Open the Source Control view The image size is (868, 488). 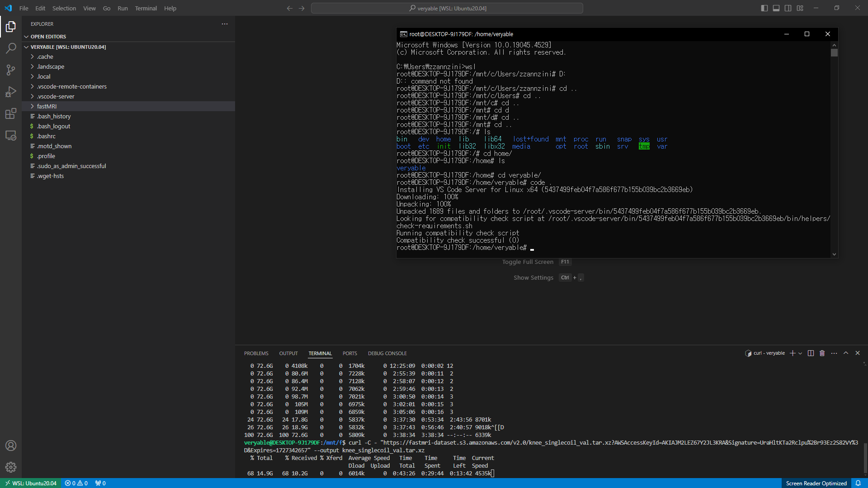[11, 70]
